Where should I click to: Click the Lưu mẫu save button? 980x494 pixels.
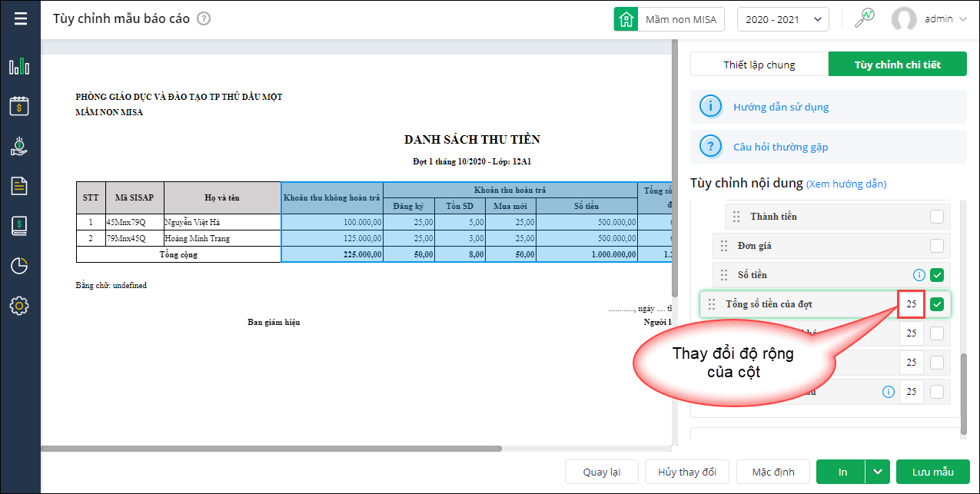click(x=933, y=472)
